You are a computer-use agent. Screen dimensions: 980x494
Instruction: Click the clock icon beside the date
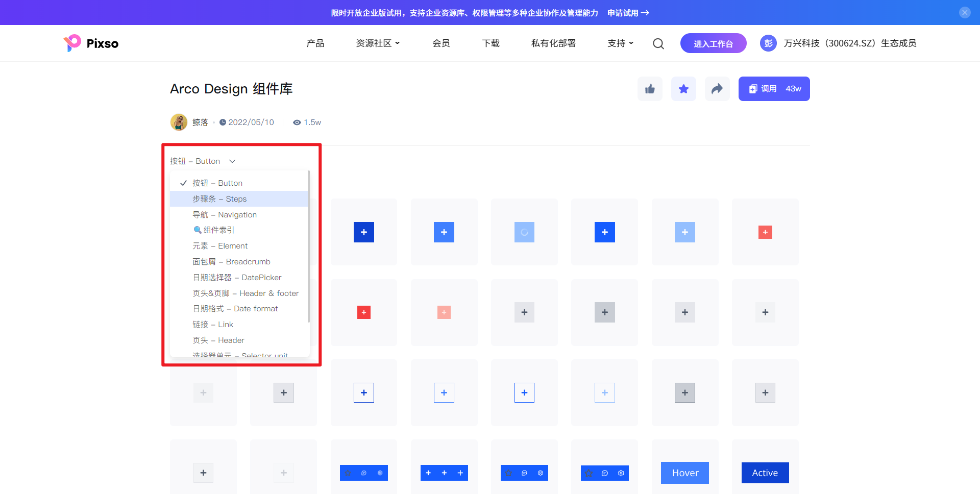point(223,122)
